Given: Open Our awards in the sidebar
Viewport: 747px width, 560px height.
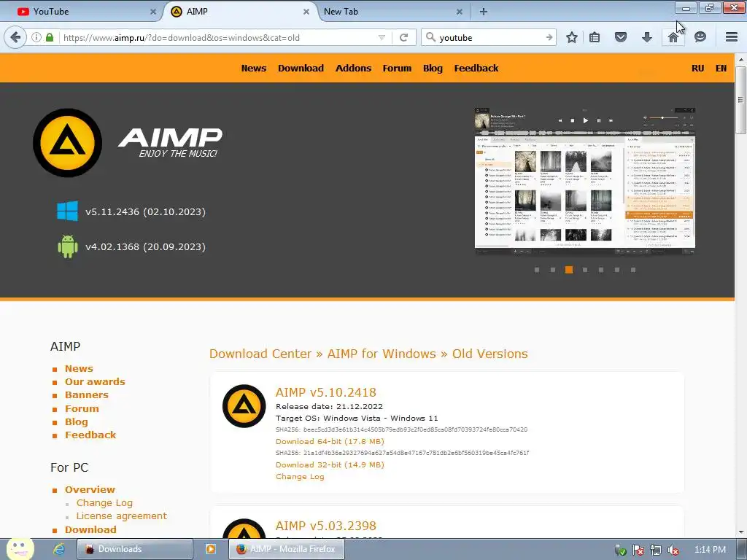Looking at the screenshot, I should [x=95, y=382].
